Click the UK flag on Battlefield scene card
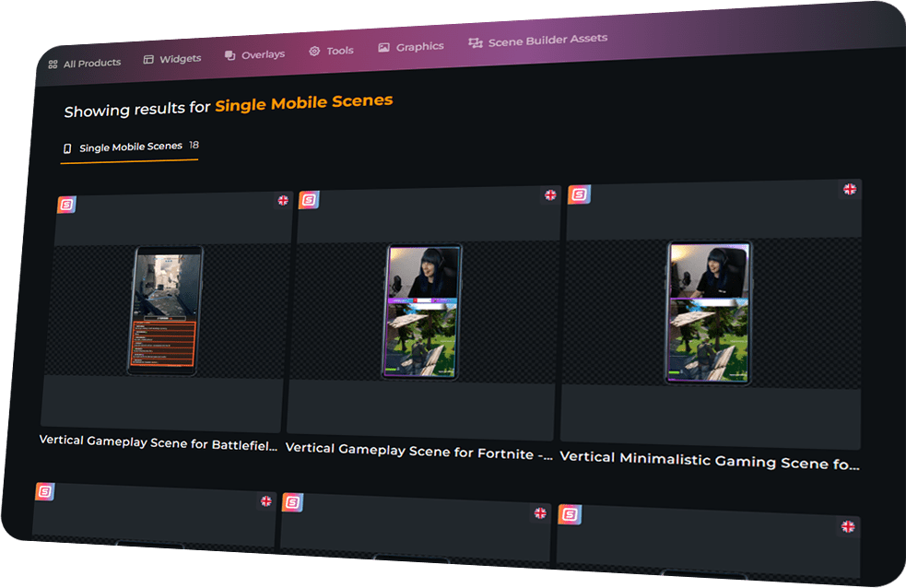The image size is (906, 588). [283, 200]
